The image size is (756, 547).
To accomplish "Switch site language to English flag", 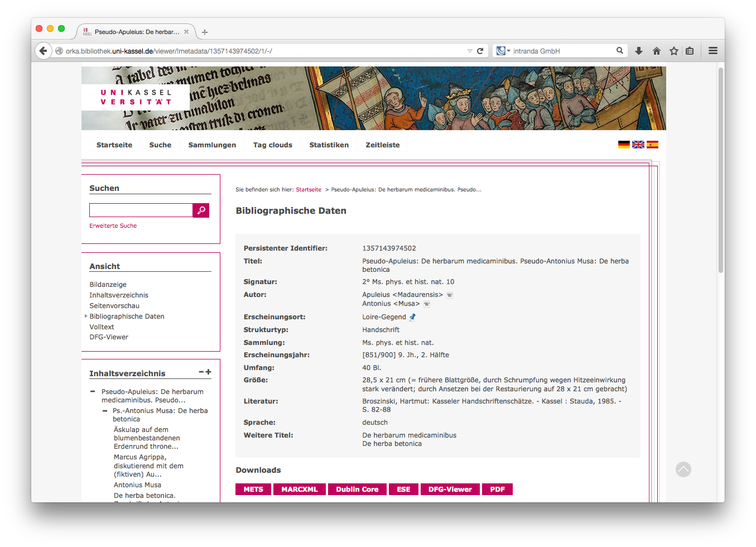I will pos(638,145).
